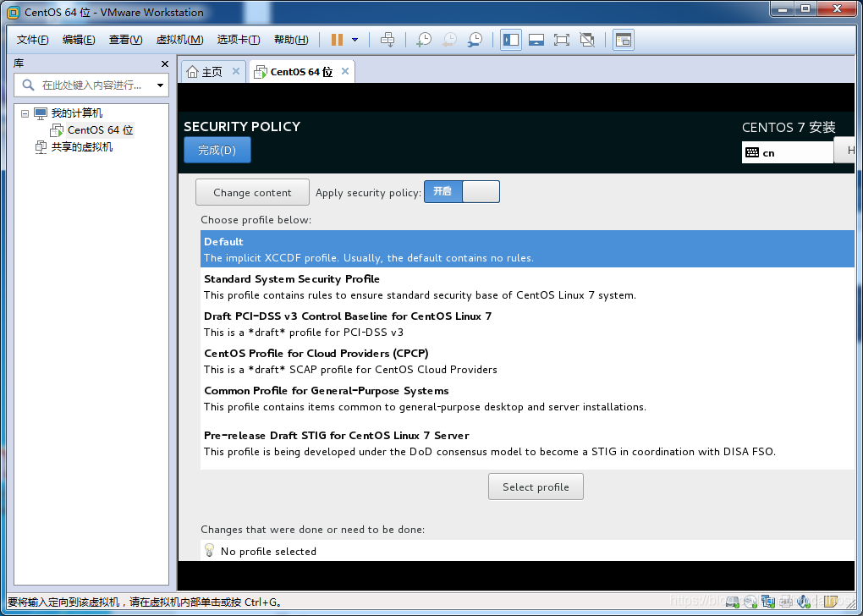The width and height of the screenshot is (863, 616).
Task: Click the cn keyboard layout indicator
Action: pyautogui.click(x=787, y=152)
